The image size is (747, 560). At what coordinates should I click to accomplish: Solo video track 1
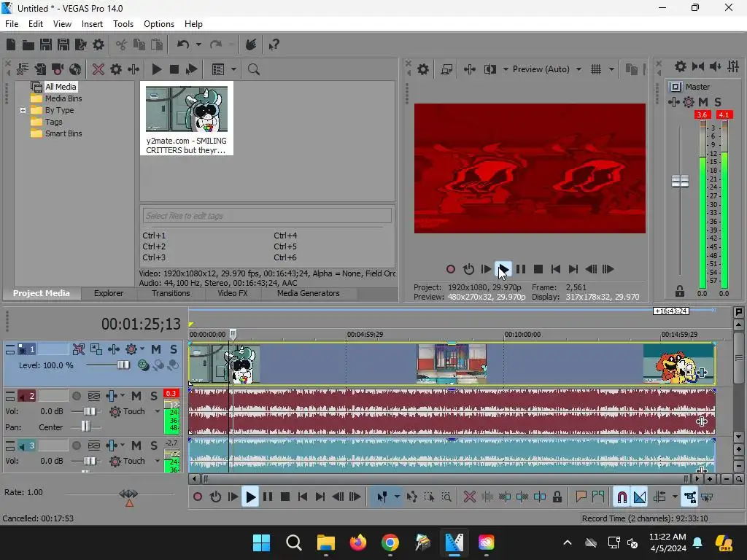click(174, 349)
